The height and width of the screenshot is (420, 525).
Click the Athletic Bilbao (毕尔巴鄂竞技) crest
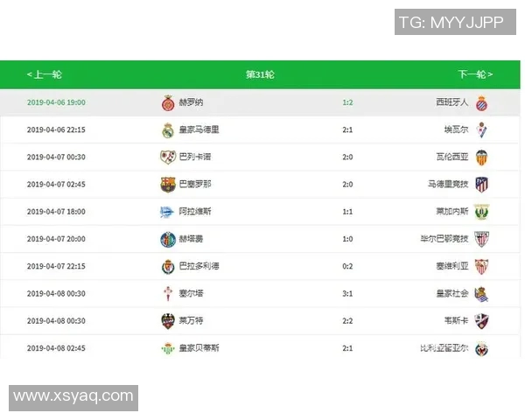481,239
